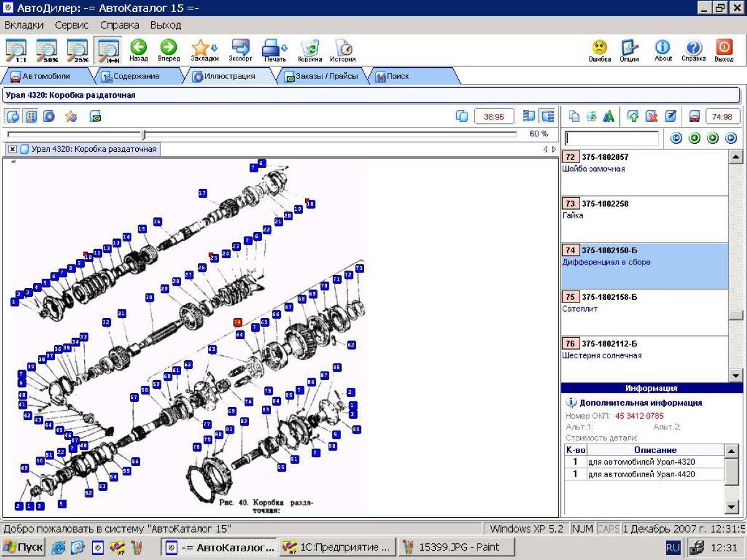Toggle fit-to-width zoom button
The width and height of the screenshot is (747, 560).
(x=109, y=50)
